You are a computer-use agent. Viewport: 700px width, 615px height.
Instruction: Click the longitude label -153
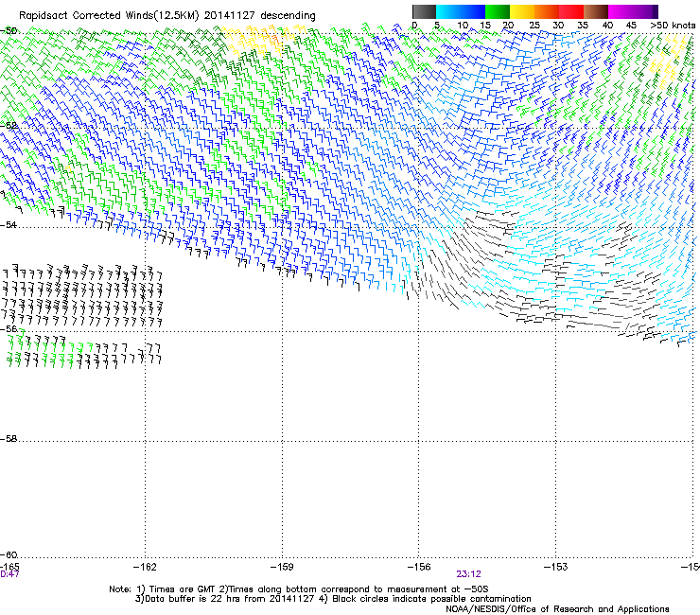point(556,567)
